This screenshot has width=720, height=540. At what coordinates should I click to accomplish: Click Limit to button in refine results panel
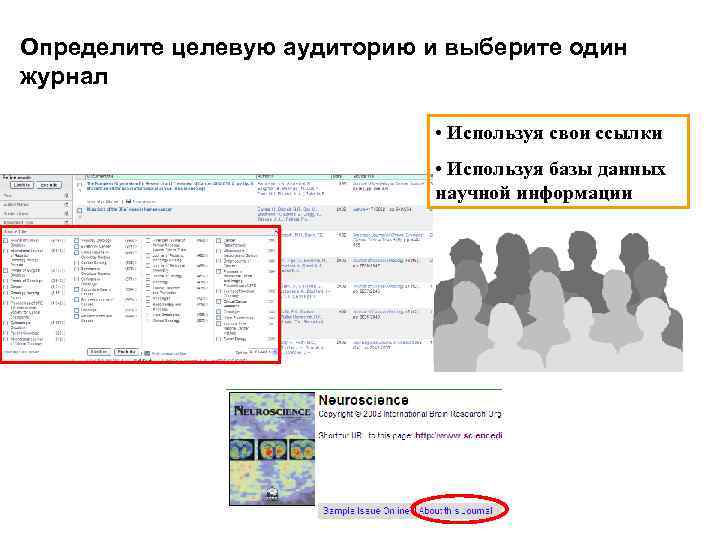pyautogui.click(x=22, y=185)
